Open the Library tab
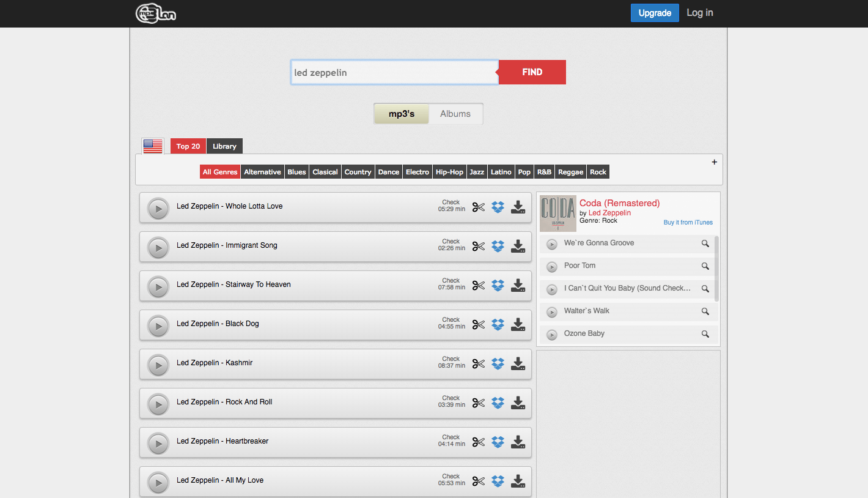 pyautogui.click(x=224, y=146)
